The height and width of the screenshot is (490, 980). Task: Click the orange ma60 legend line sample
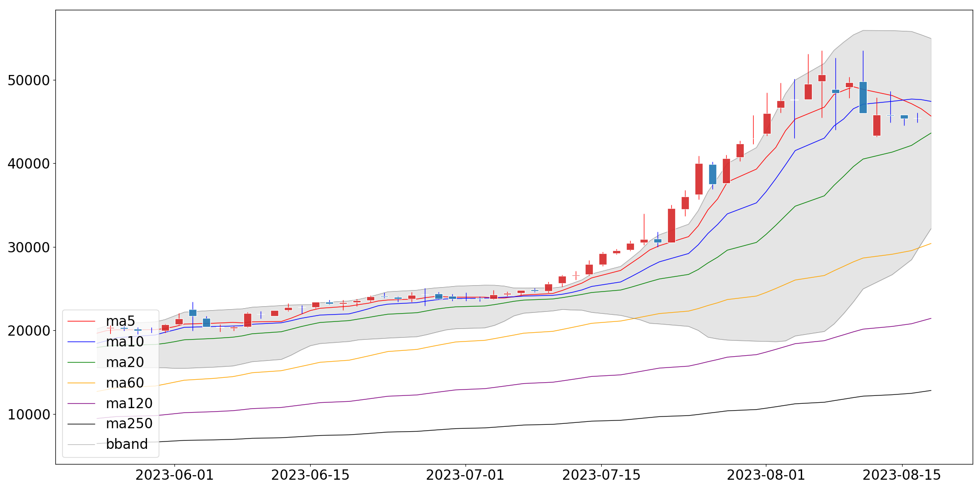81,383
